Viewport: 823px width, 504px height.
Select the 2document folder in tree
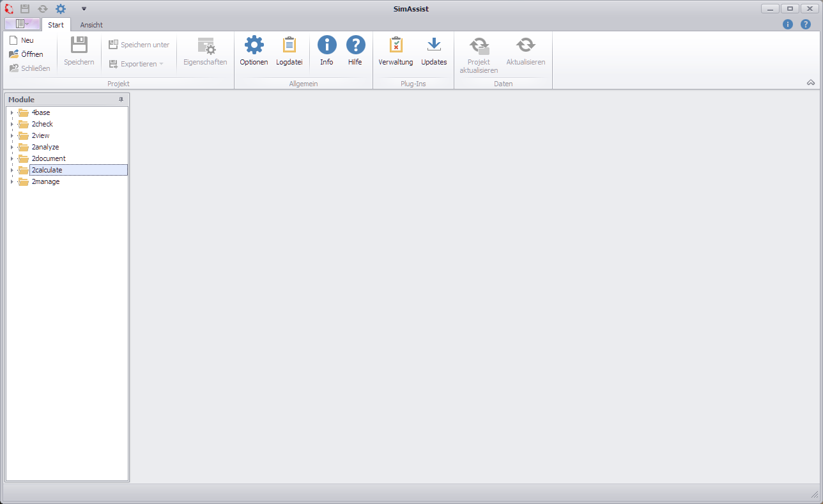point(49,158)
